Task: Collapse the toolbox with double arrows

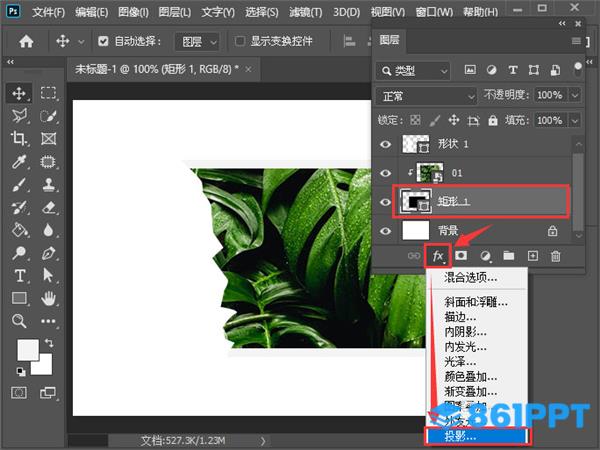Action: click(10, 62)
